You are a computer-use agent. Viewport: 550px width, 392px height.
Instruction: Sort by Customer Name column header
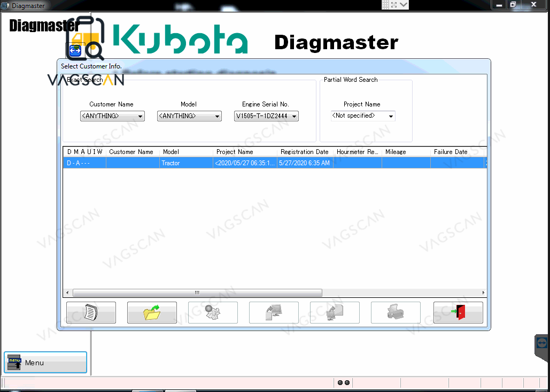click(131, 152)
